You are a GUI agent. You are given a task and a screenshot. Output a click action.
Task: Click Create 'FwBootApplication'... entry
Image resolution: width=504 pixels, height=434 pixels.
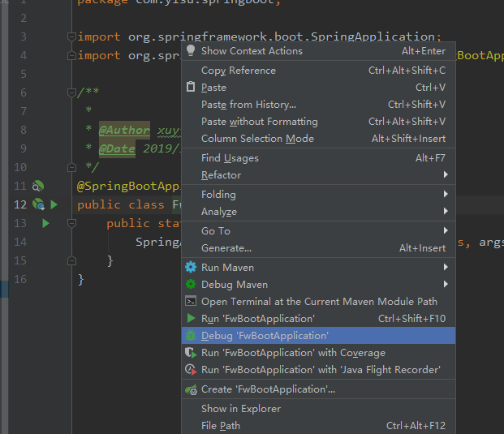[x=268, y=389]
